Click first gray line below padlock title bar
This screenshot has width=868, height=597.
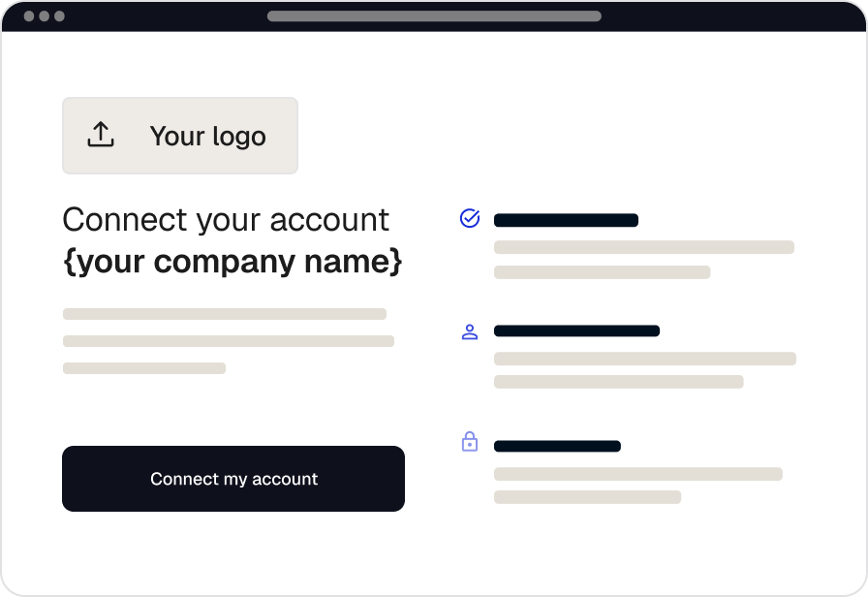pos(638,474)
